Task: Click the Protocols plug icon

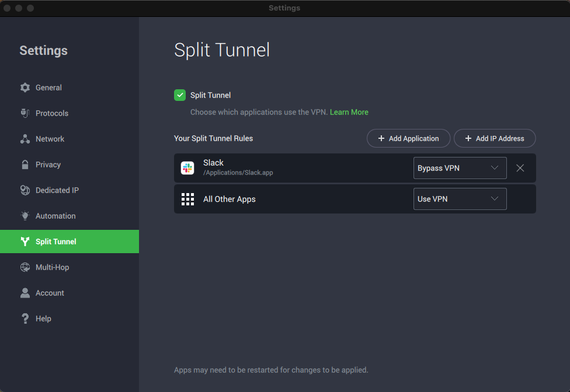Action: click(25, 113)
